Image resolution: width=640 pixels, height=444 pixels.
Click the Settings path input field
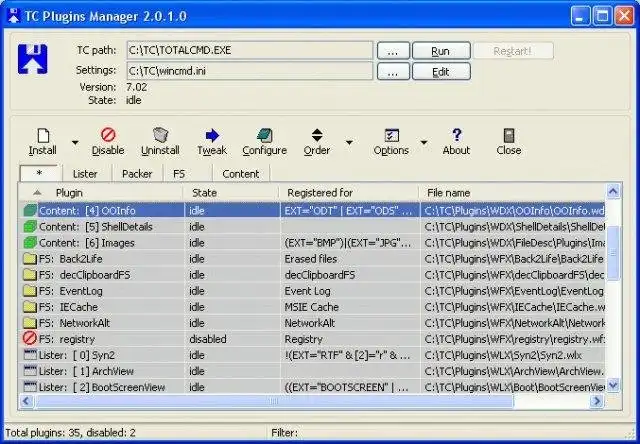[250, 71]
